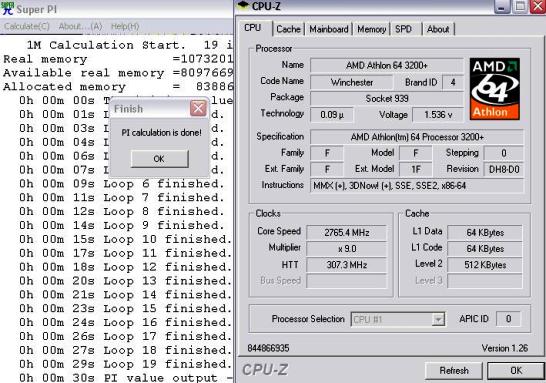Open the About tab in CPU-Z
Image resolution: width=546 pixels, height=383 pixels.
point(438,29)
